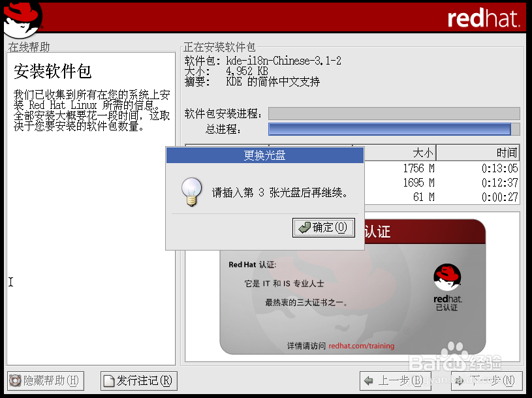Click the 软件包安装进程 progress bar

(394, 114)
